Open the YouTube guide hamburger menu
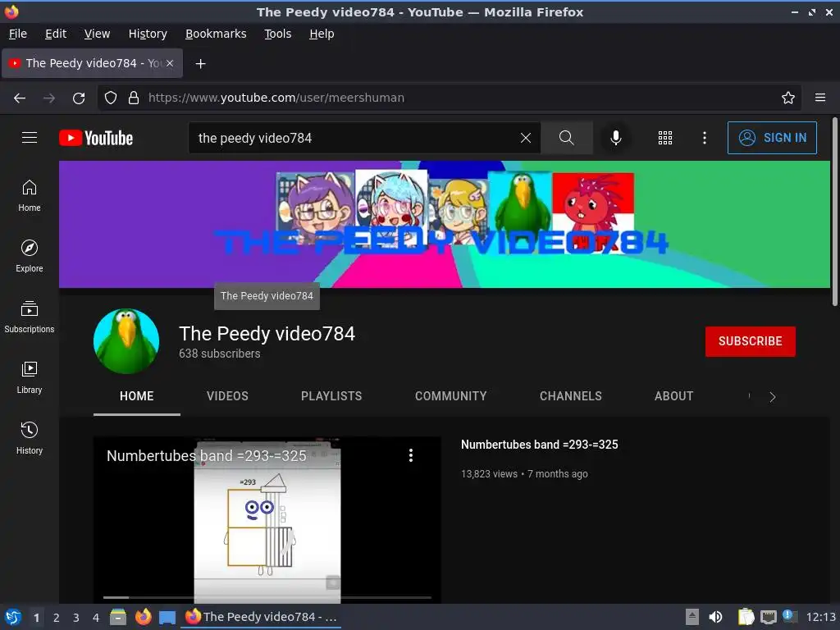Screen dimensions: 840x630 pyautogui.click(x=30, y=138)
